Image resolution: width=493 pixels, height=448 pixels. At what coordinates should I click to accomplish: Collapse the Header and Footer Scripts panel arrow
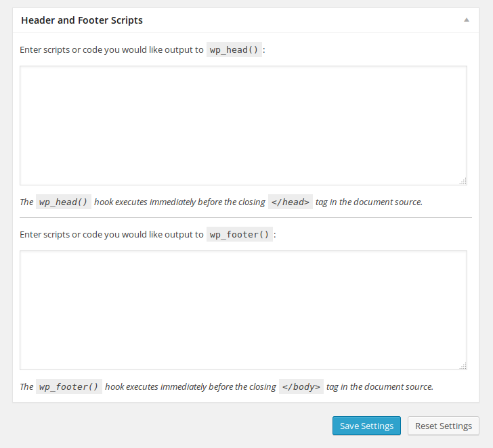[467, 20]
